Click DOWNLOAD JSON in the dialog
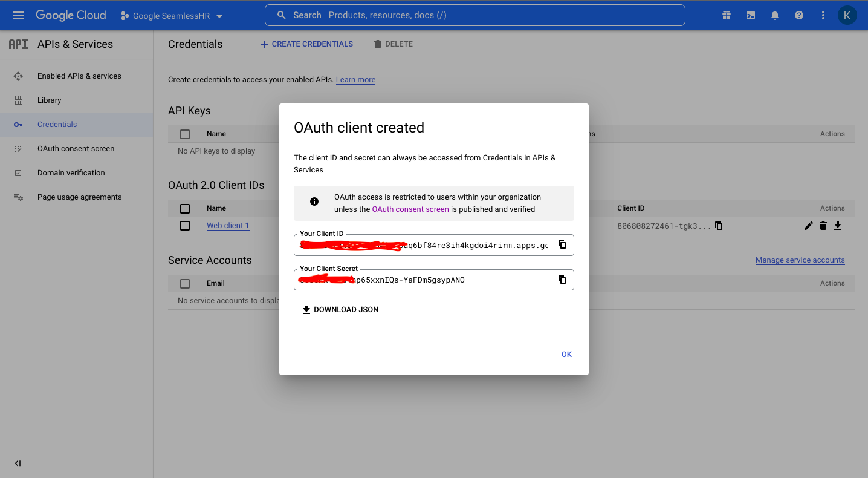Screen dimensions: 868x478 pyautogui.click(x=340, y=310)
